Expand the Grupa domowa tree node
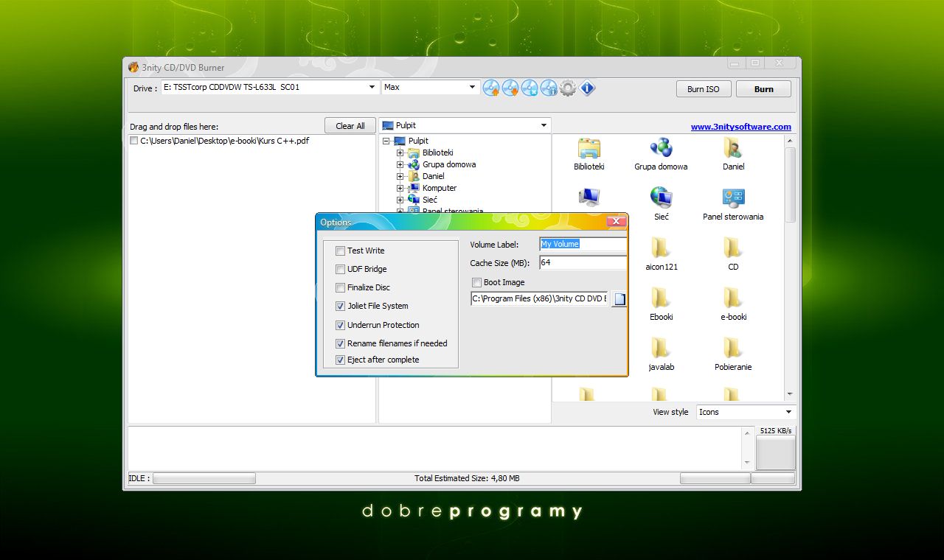Viewport: 944px width, 560px height. (400, 164)
